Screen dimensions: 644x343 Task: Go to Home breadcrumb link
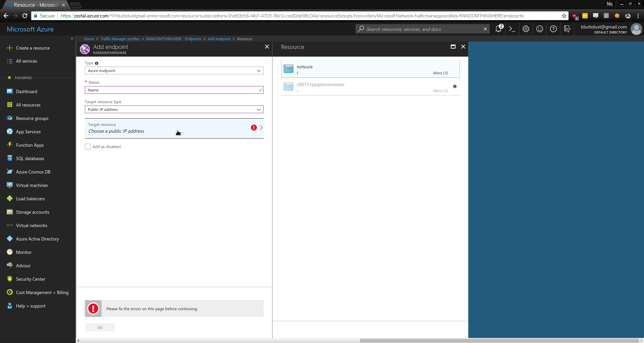click(89, 39)
